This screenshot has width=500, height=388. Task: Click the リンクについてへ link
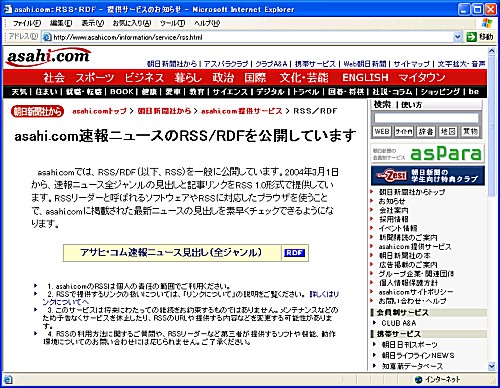(x=190, y=298)
